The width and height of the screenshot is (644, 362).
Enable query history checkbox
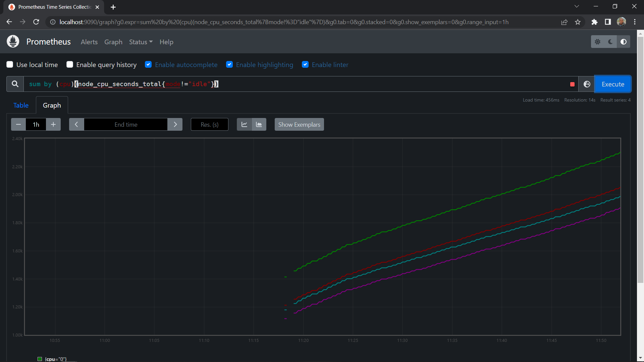(70, 65)
